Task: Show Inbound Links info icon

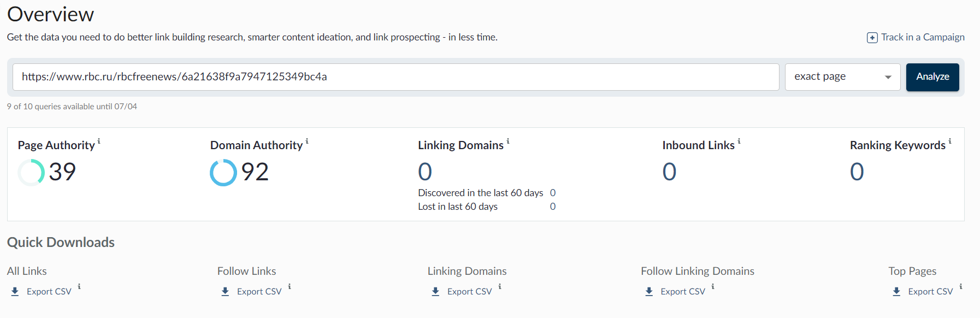Action: pyautogui.click(x=739, y=142)
